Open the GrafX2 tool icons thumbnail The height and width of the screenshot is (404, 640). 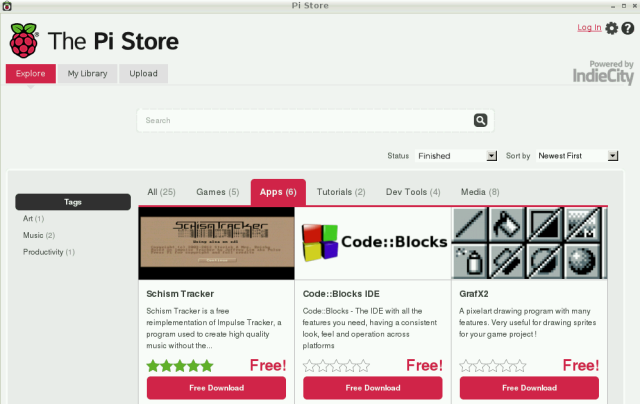[x=530, y=243]
